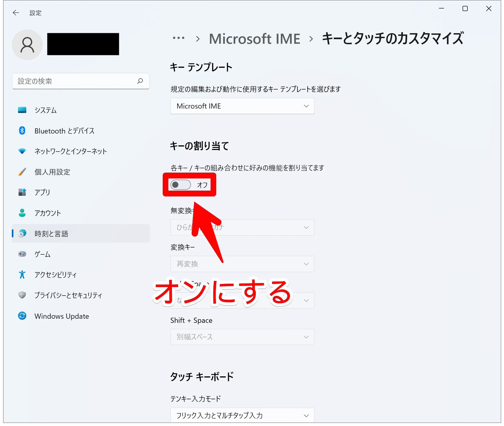Open the numeric keypad input mode dropdown
This screenshot has height=426, width=504.
click(x=242, y=415)
